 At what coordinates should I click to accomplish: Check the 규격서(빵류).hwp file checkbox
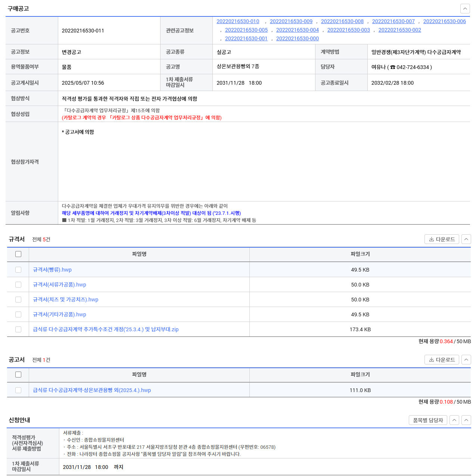(18, 270)
